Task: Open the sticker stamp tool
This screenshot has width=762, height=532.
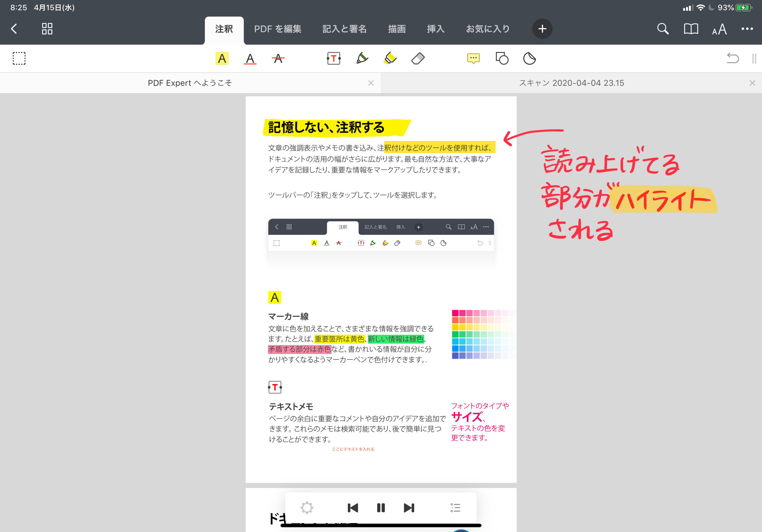Action: [529, 58]
